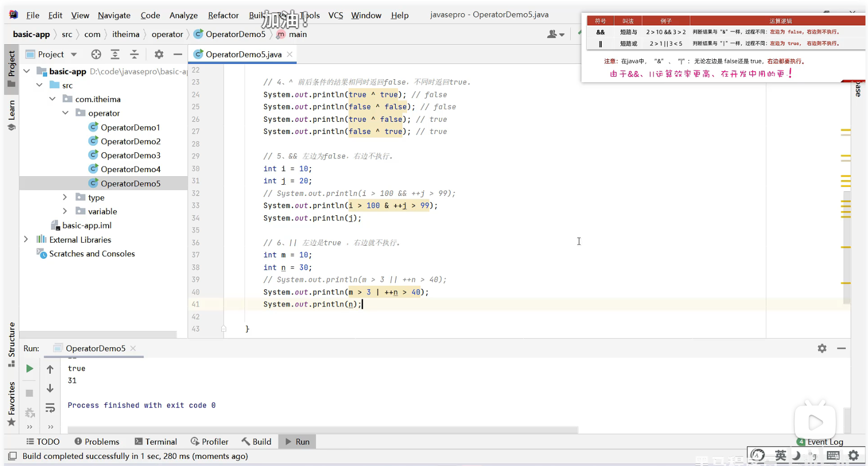Screen dimensions: 868x466
Task: Open the Profiler tool window
Action: click(210, 442)
